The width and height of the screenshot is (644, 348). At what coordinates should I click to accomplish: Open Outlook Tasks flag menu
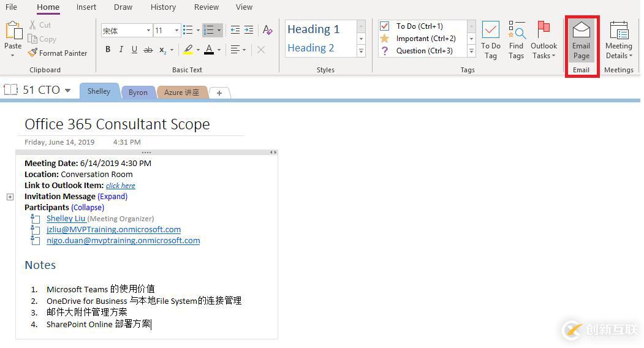544,40
